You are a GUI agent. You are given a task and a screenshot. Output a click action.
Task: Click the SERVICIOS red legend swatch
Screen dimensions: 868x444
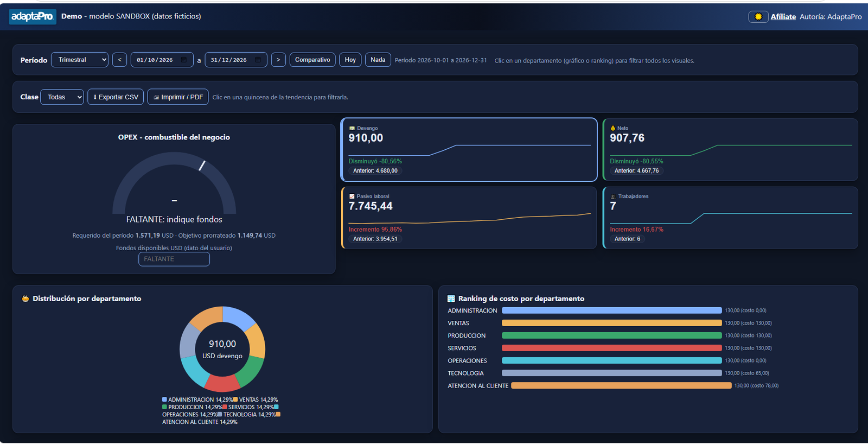225,407
